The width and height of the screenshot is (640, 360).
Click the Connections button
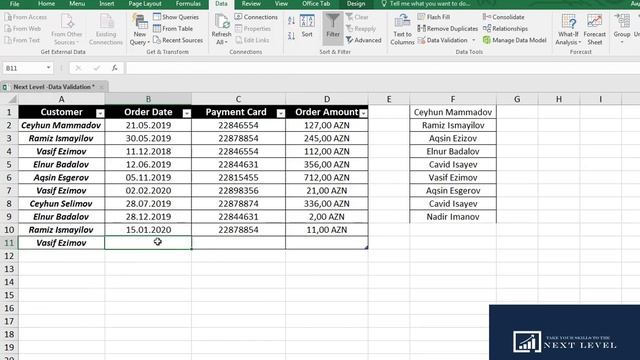pyautogui.click(x=256, y=17)
